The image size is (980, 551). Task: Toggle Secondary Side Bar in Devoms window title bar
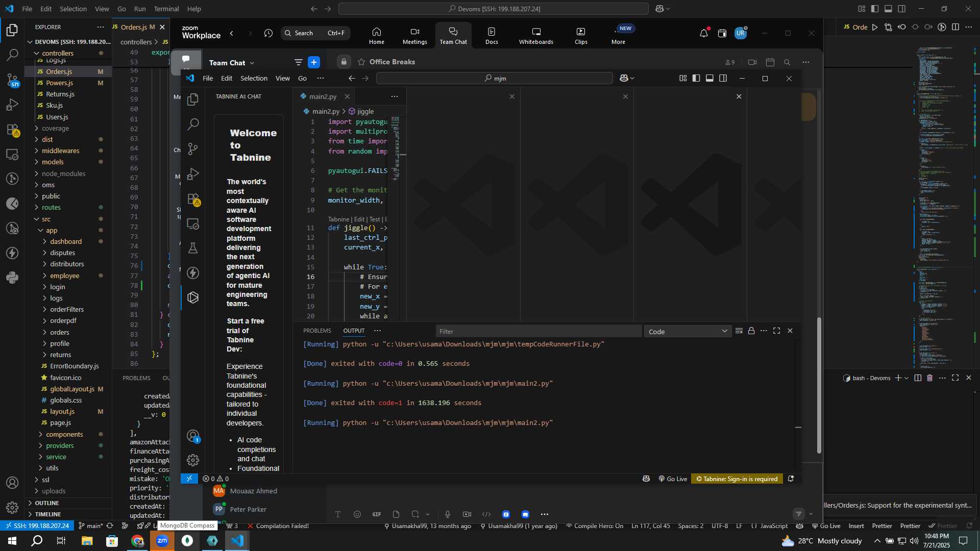click(x=902, y=9)
